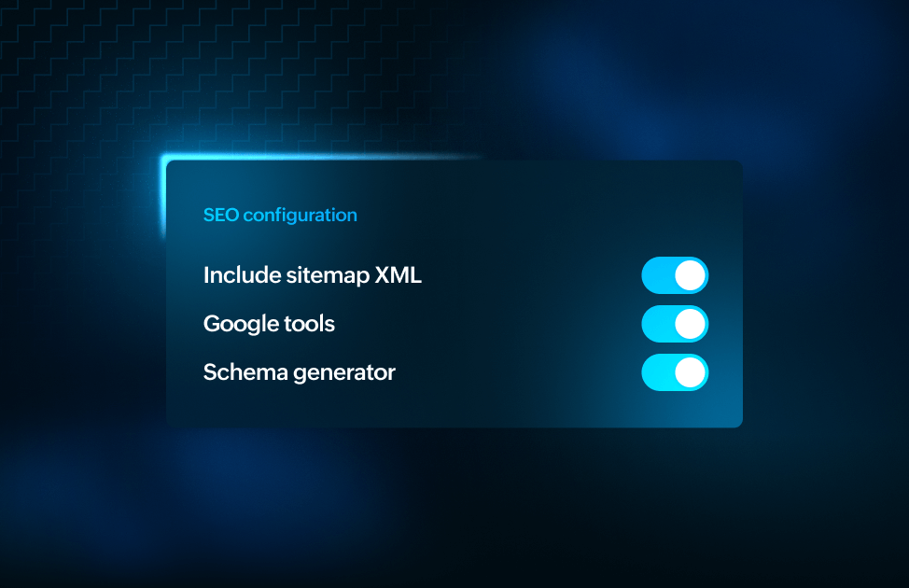This screenshot has width=909, height=588.
Task: Disable the Google tools switch
Action: point(675,324)
